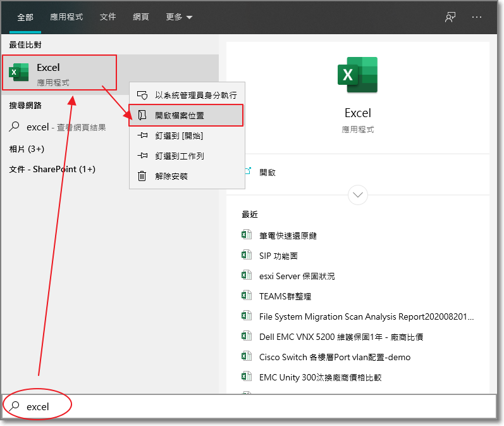Viewport: 504px width, 426px height.
Task: Switch to the 網頁 tab
Action: (141, 17)
